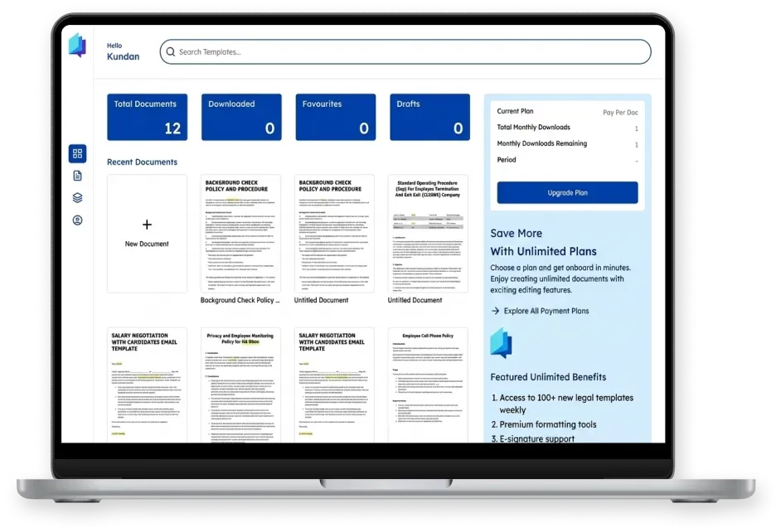This screenshot has width=781, height=532.
Task: Click the 'Current Plan' label
Action: [x=515, y=111]
